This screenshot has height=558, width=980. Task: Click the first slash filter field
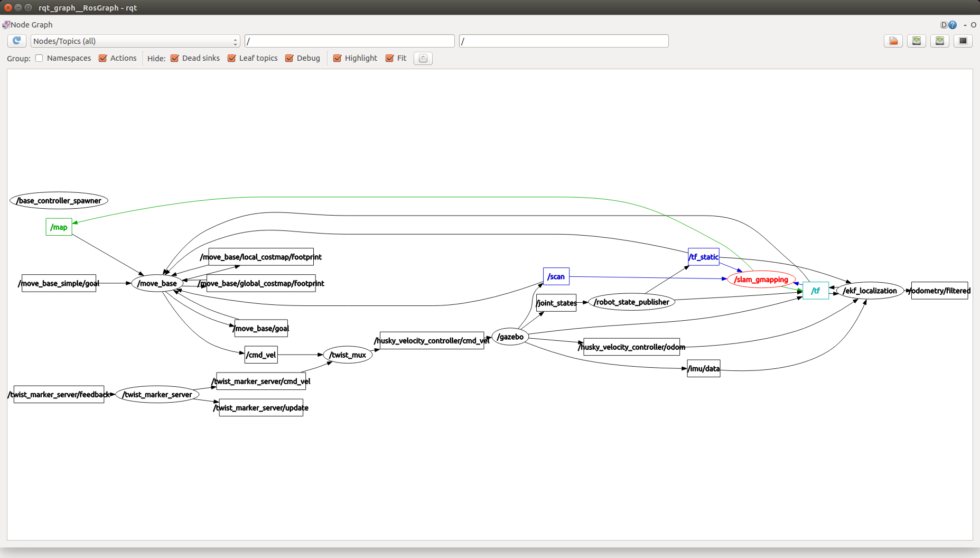tap(349, 41)
